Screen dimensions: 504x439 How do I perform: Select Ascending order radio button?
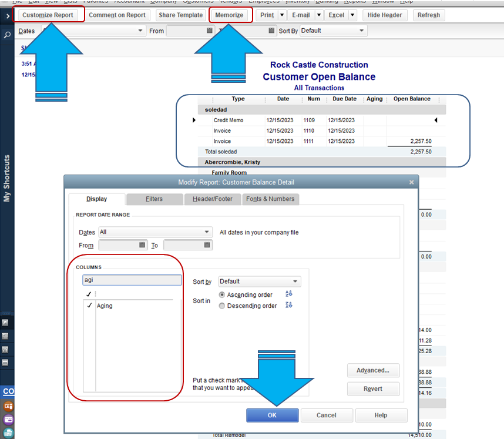(222, 294)
